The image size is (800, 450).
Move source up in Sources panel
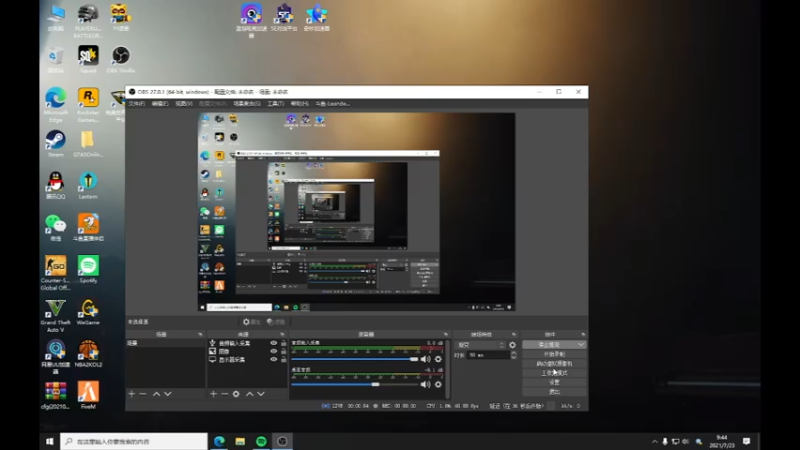[249, 394]
